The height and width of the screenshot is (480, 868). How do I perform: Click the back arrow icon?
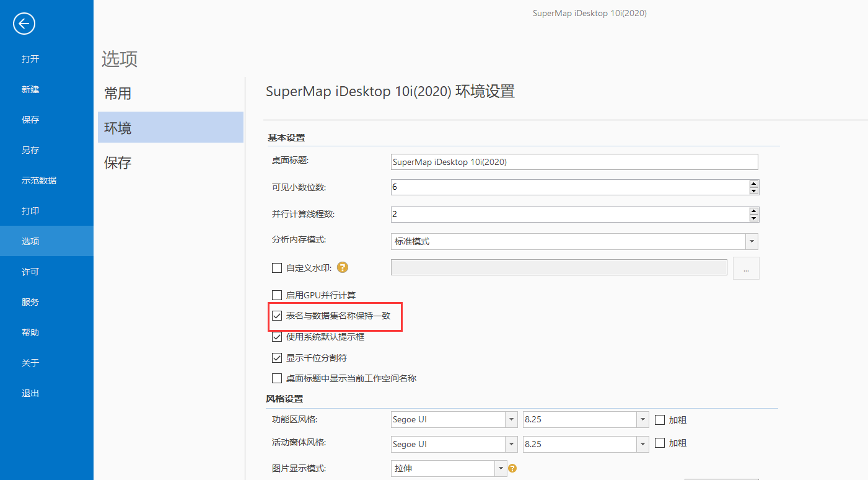[24, 24]
